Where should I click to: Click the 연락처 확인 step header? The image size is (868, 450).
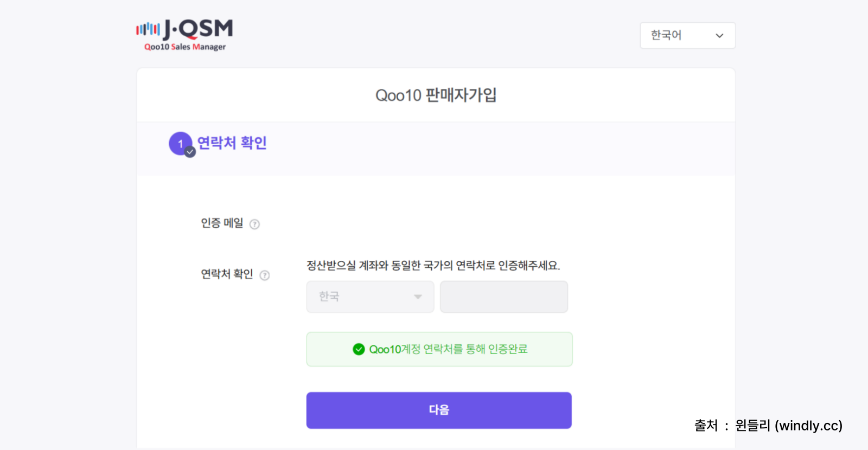click(x=232, y=143)
